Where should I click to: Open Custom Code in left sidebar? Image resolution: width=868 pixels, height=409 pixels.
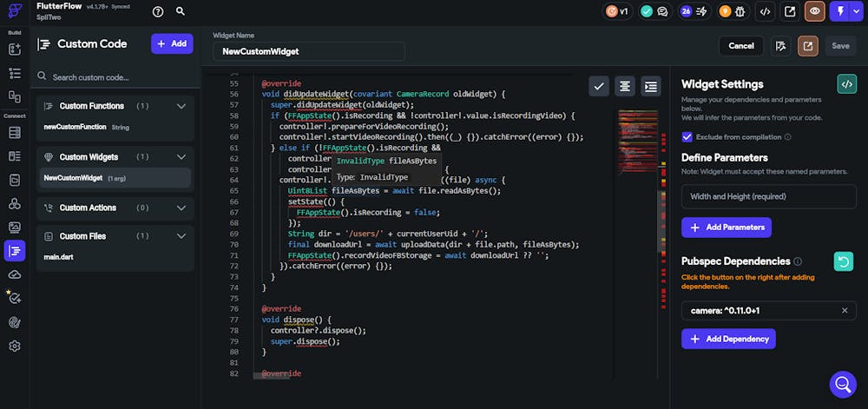click(15, 251)
